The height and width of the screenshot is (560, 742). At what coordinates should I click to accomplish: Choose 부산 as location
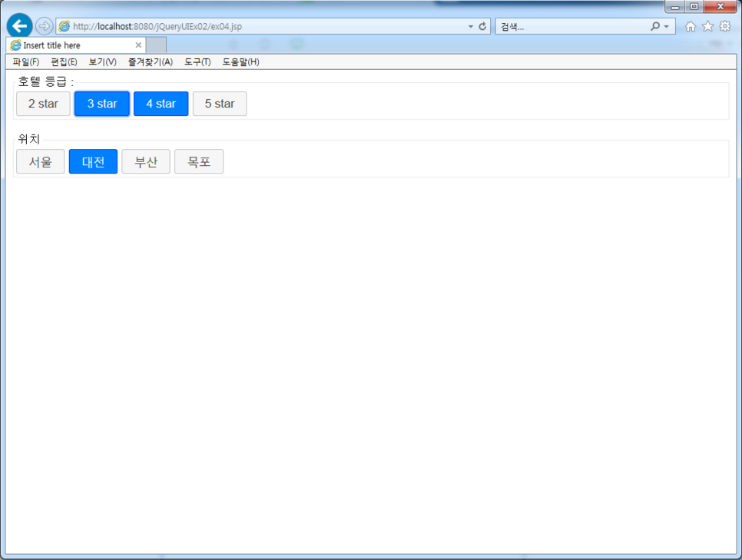pos(146,161)
